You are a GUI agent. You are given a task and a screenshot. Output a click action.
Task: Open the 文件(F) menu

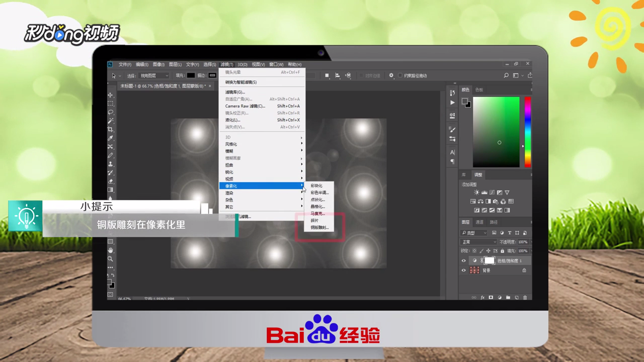point(125,64)
